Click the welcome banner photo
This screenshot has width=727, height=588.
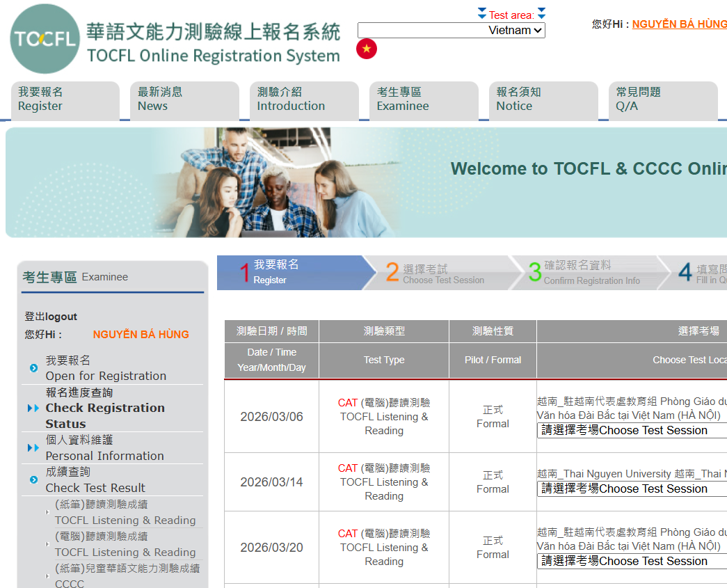point(271,183)
